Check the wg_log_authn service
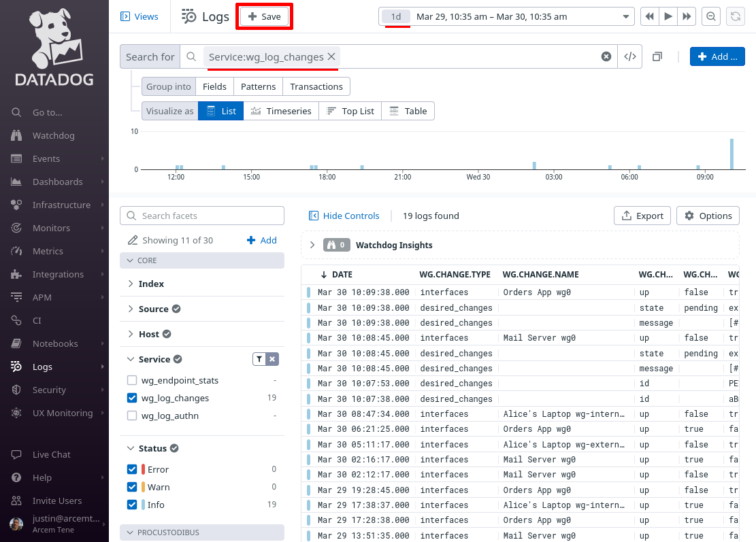 (131, 416)
